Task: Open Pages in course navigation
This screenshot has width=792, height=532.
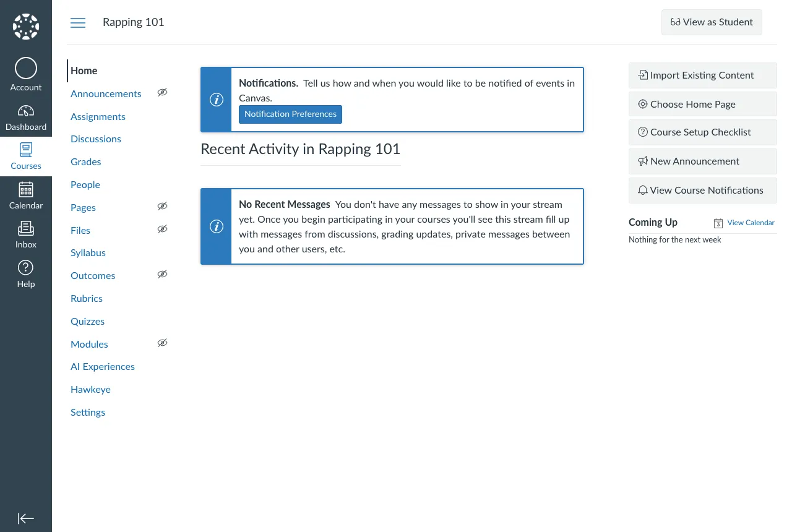Action: (83, 207)
